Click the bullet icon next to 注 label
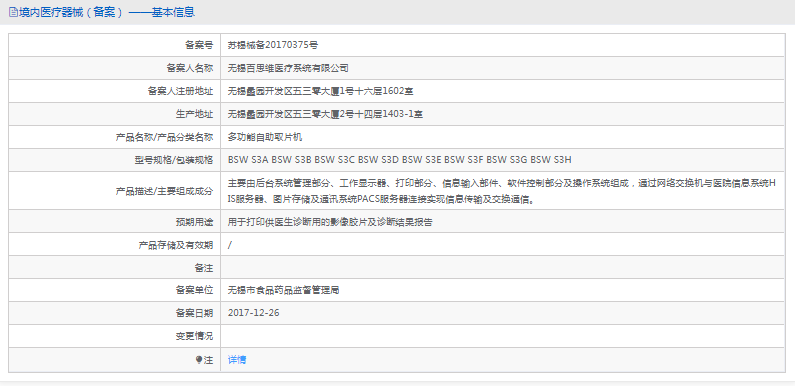The height and width of the screenshot is (386, 795). pos(199,360)
